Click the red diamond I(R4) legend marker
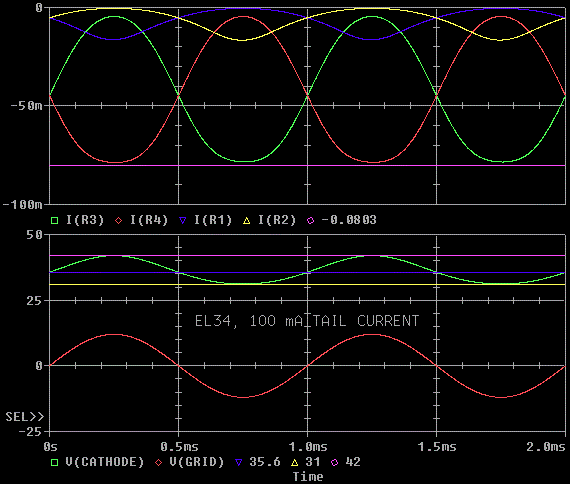The width and height of the screenshot is (570, 484). (x=119, y=220)
